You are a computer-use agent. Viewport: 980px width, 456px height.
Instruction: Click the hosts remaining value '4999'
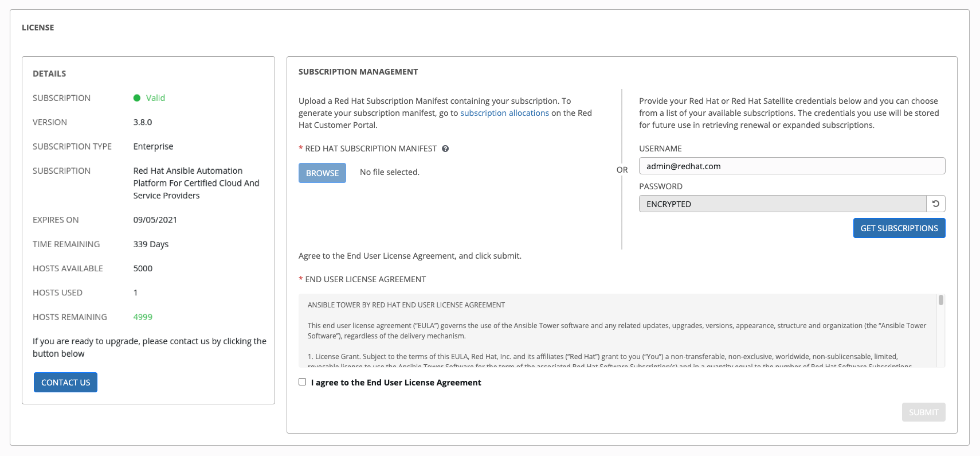point(143,317)
